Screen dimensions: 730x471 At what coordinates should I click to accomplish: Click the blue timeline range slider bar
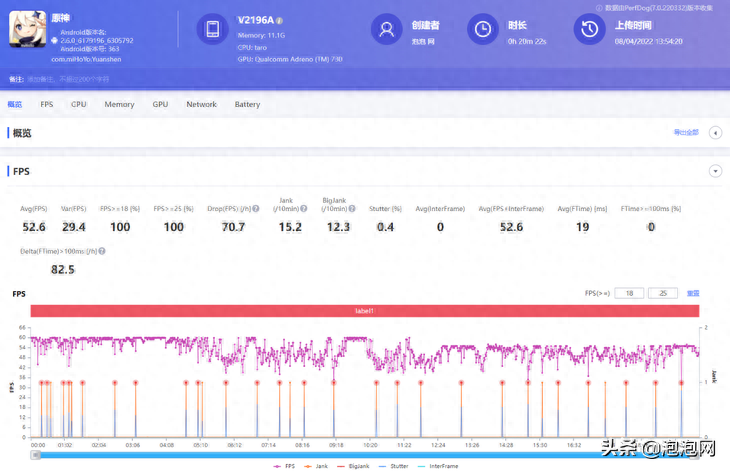click(x=365, y=455)
